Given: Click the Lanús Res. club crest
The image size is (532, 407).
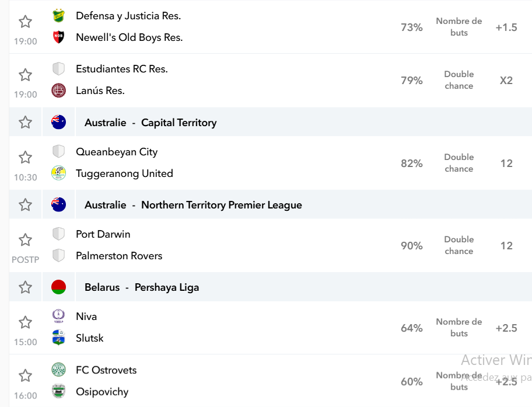Looking at the screenshot, I should (x=58, y=91).
